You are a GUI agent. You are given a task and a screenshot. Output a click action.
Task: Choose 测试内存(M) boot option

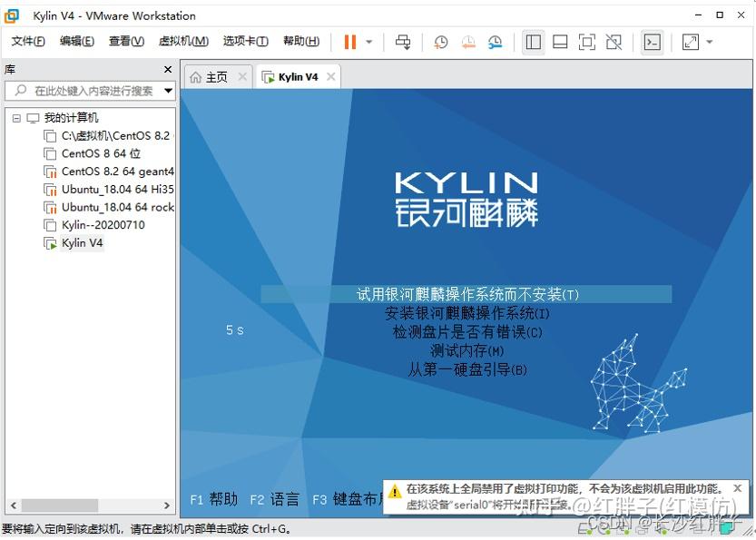pos(466,350)
